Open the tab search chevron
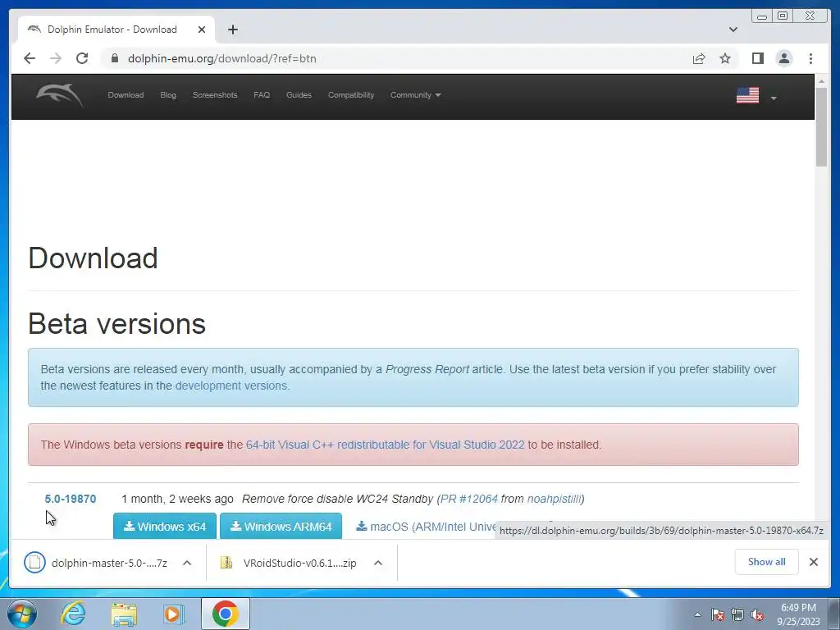 coord(733,30)
